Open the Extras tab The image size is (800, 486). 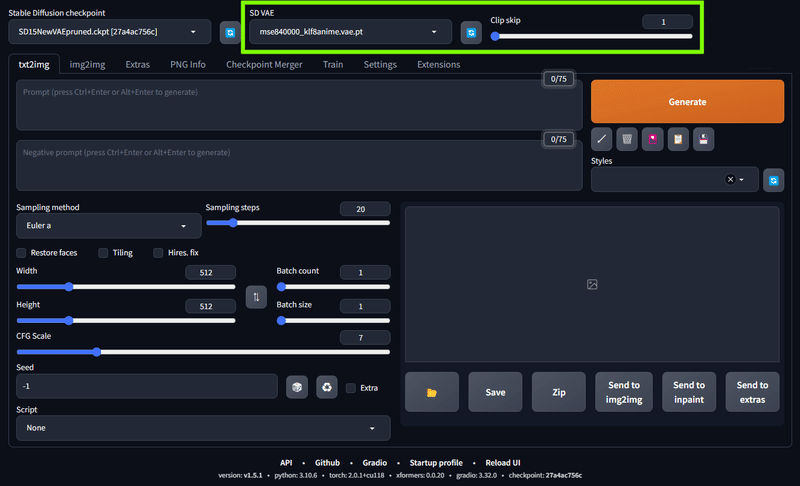pyautogui.click(x=138, y=65)
